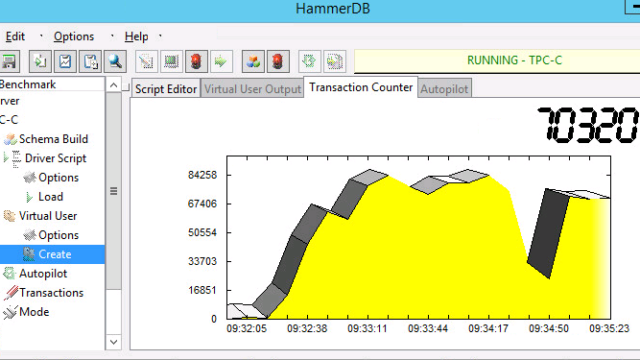Select the Transaction Counter tab
Viewport: 640px width, 360px height.
point(361,87)
